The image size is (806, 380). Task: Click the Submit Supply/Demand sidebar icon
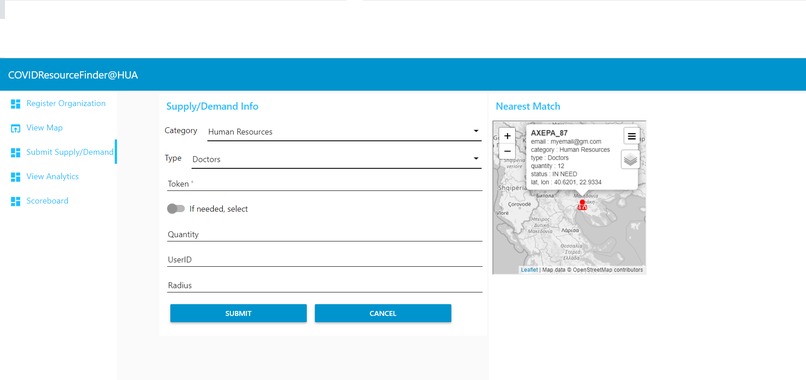15,152
